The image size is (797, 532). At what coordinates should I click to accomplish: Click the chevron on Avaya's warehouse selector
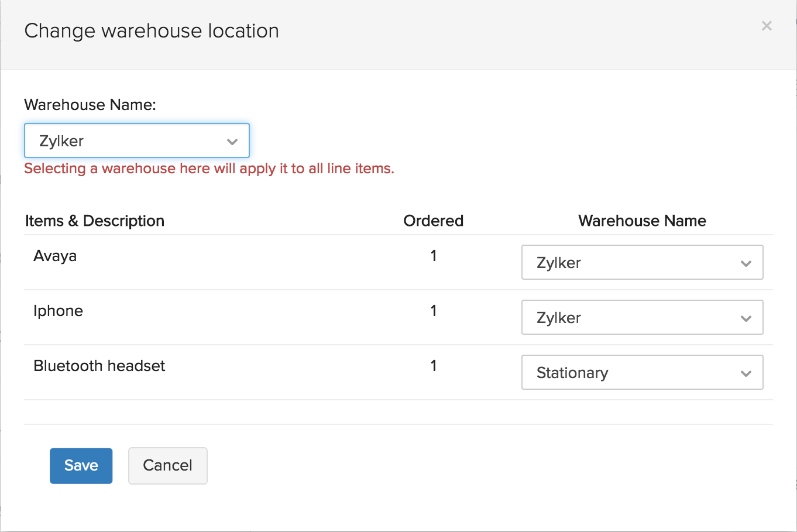coord(746,262)
